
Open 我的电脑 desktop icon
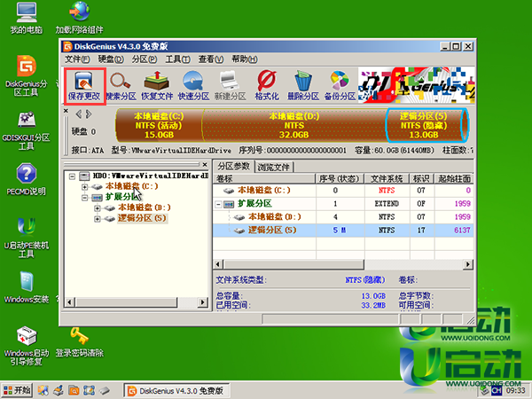pyautogui.click(x=27, y=18)
